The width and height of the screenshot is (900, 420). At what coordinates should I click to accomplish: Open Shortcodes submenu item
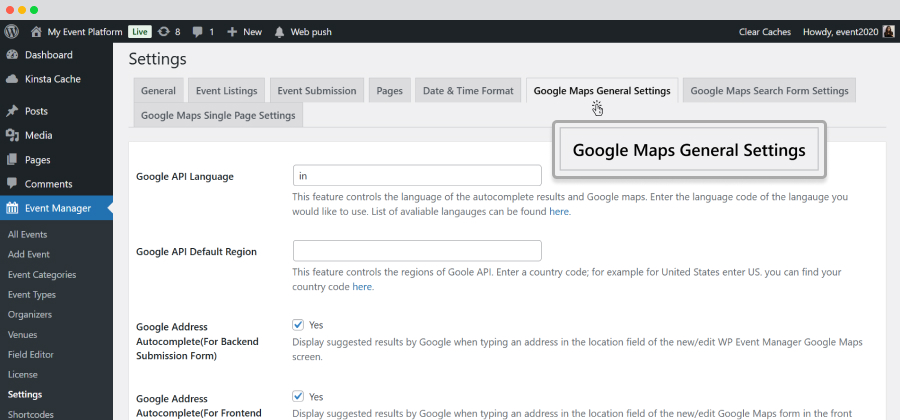click(31, 414)
